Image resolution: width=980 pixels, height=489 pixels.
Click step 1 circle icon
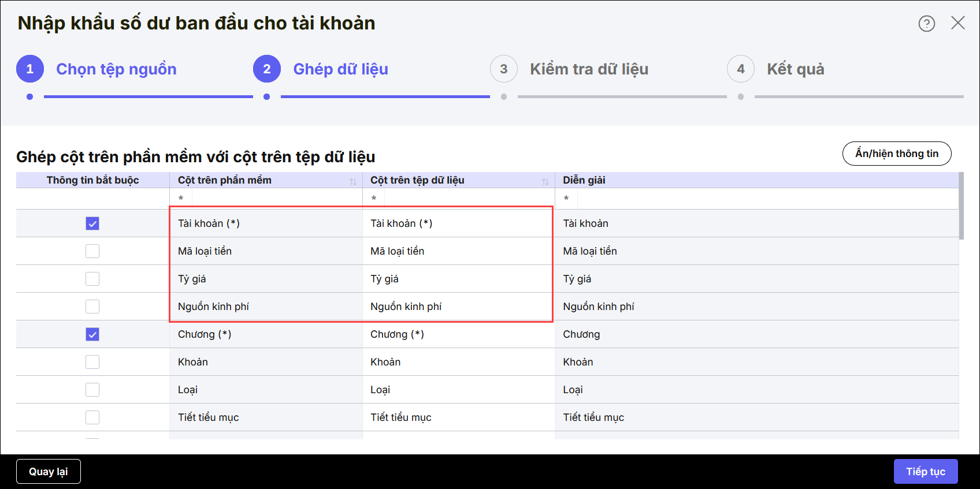coord(30,69)
